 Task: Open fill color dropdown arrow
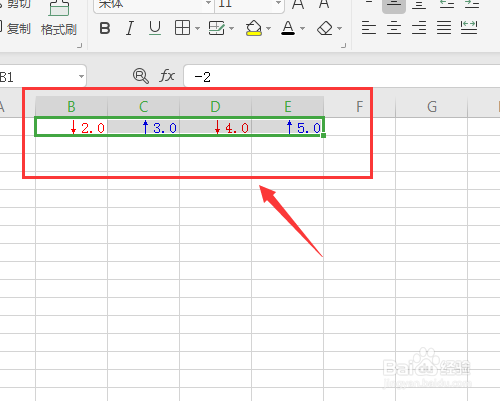268,29
